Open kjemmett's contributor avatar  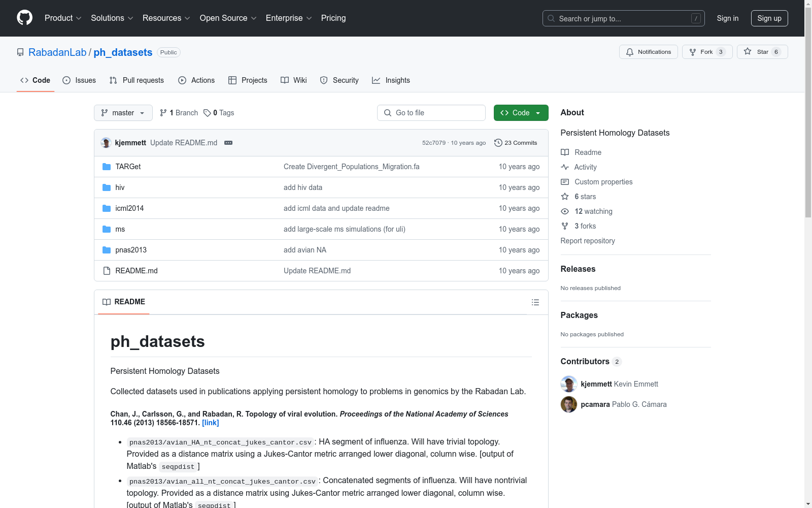(569, 384)
